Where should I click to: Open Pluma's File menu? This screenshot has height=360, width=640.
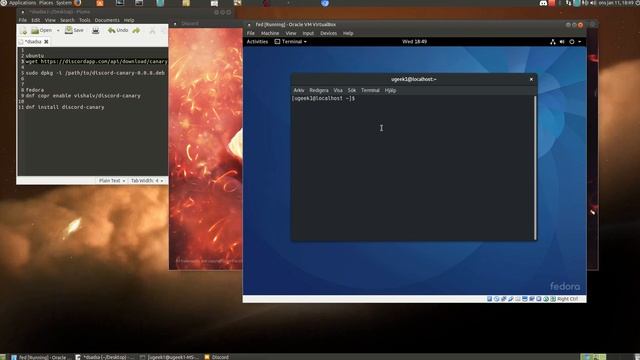click(x=22, y=20)
